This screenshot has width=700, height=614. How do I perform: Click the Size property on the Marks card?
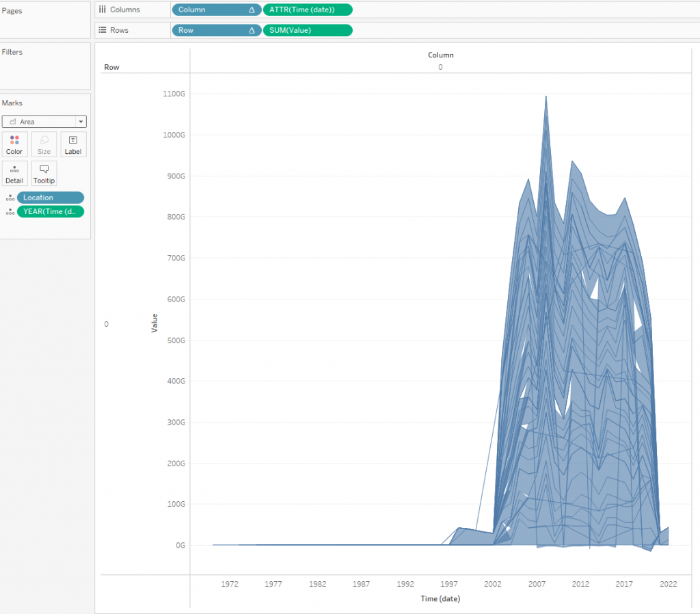(x=43, y=144)
